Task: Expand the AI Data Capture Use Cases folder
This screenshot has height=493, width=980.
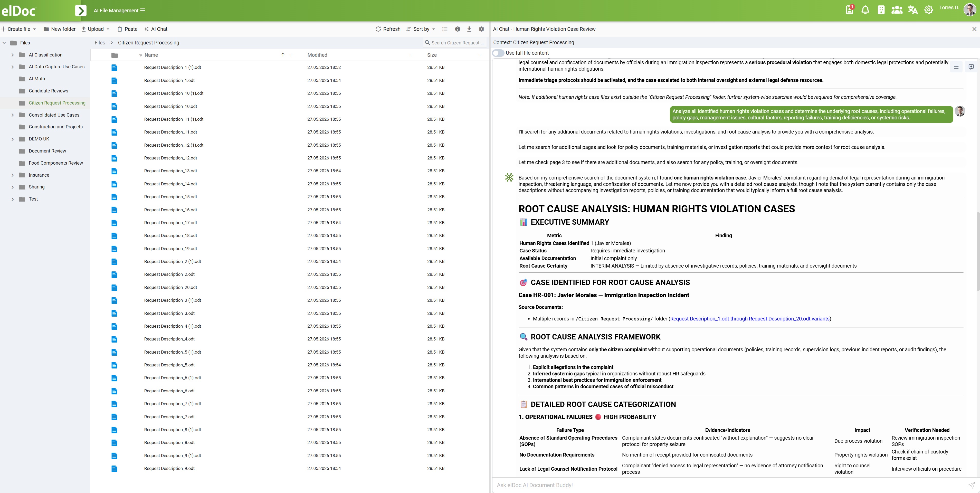Action: [13, 67]
